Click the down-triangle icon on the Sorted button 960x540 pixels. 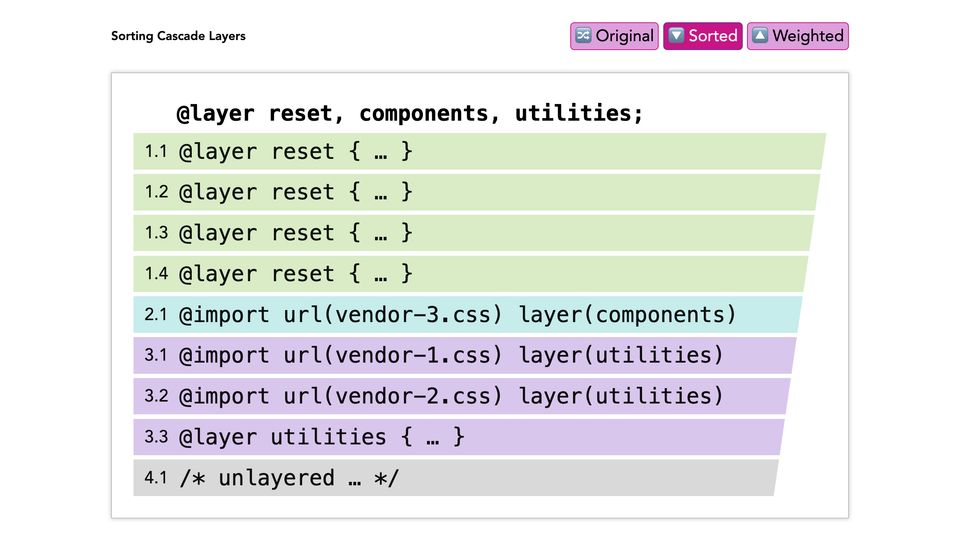click(677, 36)
